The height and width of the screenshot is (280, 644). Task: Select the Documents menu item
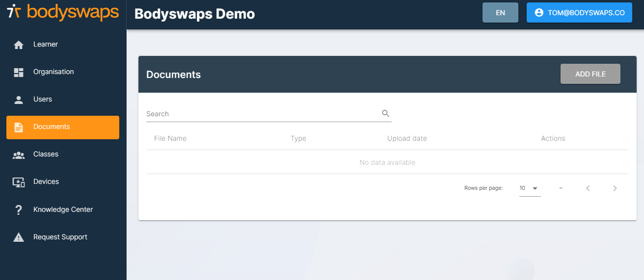[63, 127]
